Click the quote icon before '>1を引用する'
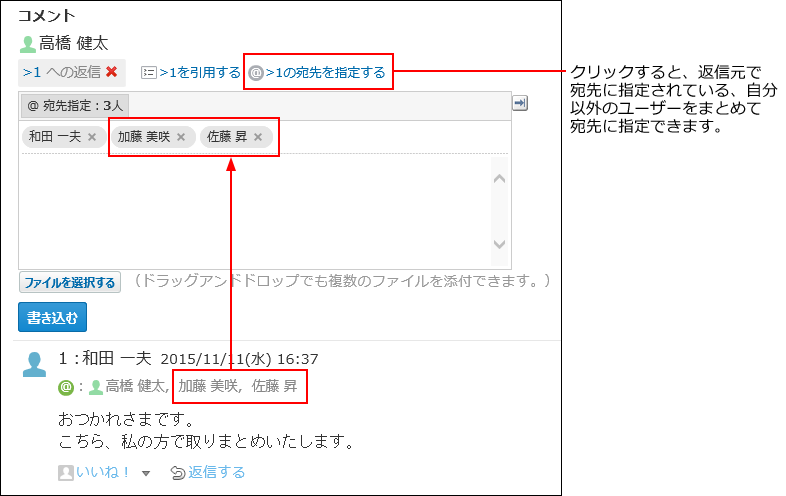786x496 pixels. pos(149,73)
